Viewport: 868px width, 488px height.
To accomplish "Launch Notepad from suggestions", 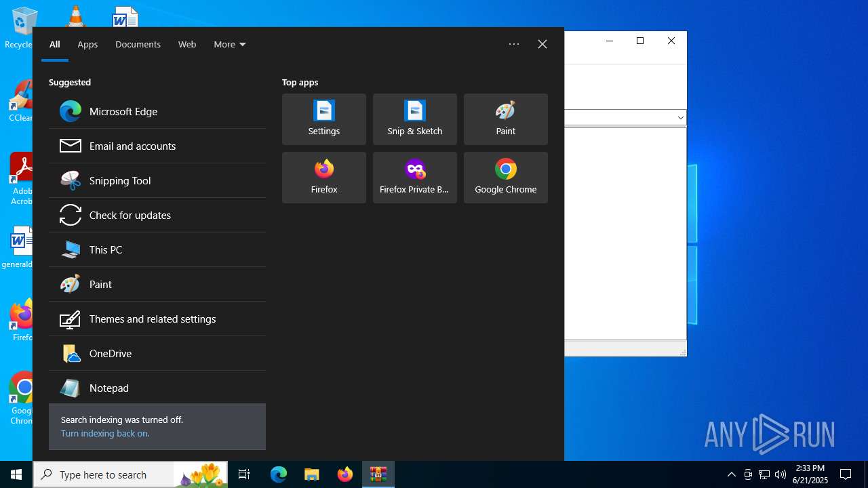I will pos(157,388).
